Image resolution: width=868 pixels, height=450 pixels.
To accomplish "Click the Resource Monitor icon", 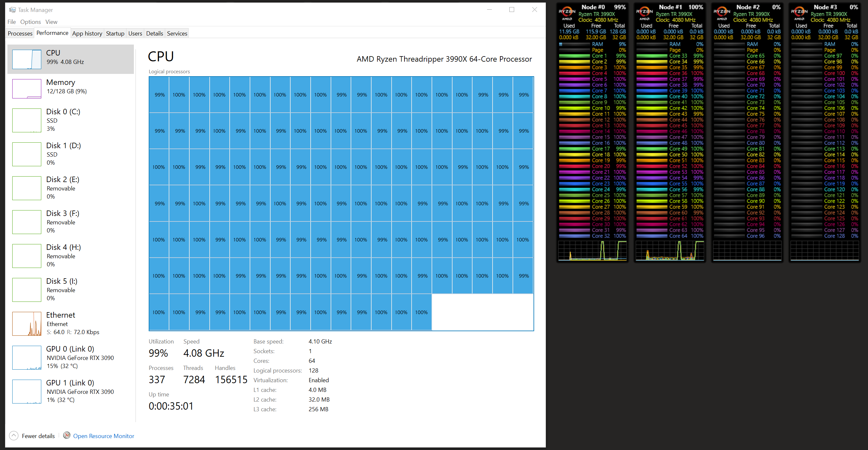I will click(67, 435).
